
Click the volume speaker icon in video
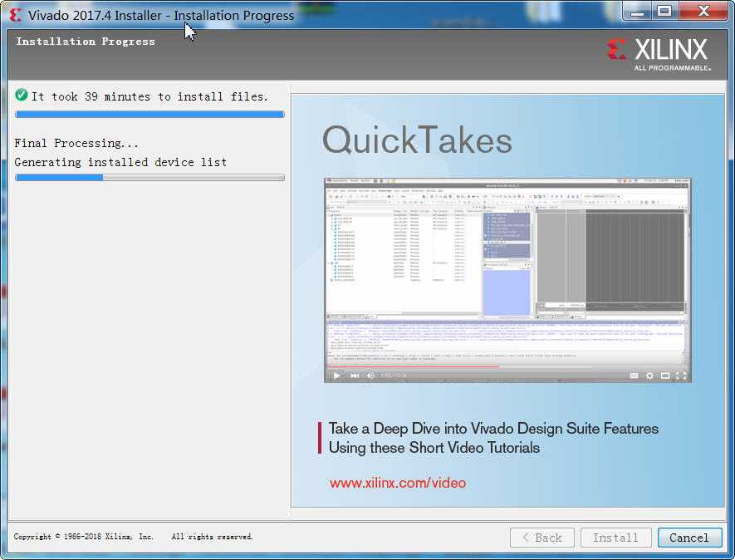coord(370,376)
